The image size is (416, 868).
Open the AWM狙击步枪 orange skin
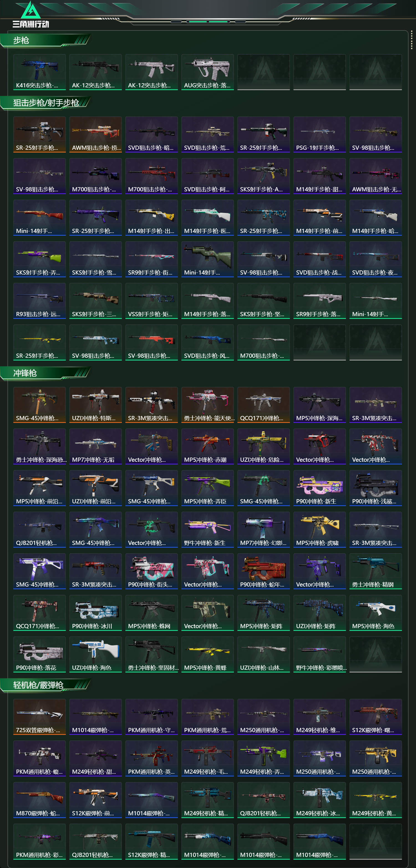coord(95,134)
